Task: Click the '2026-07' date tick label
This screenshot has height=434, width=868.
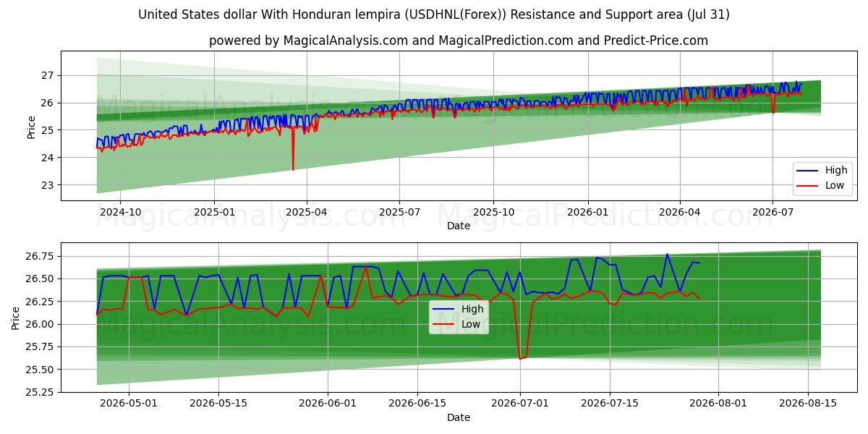Action: pos(773,213)
